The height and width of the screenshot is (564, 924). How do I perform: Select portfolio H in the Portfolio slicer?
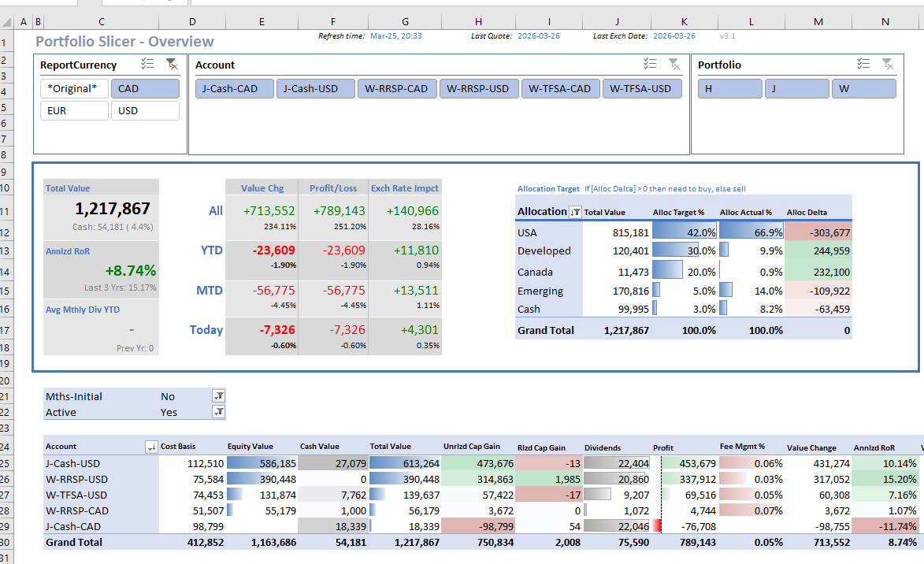pos(729,89)
